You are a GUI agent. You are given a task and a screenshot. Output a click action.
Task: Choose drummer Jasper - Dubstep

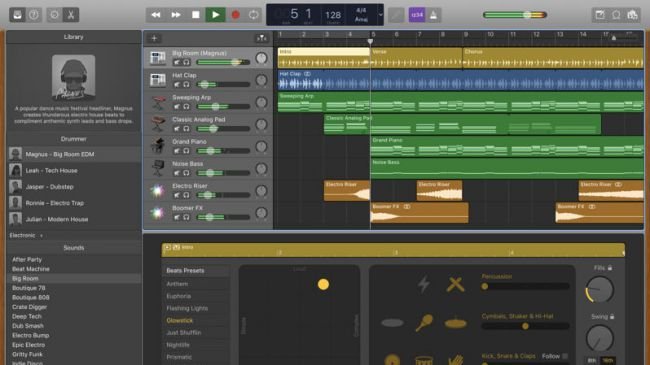pos(74,187)
